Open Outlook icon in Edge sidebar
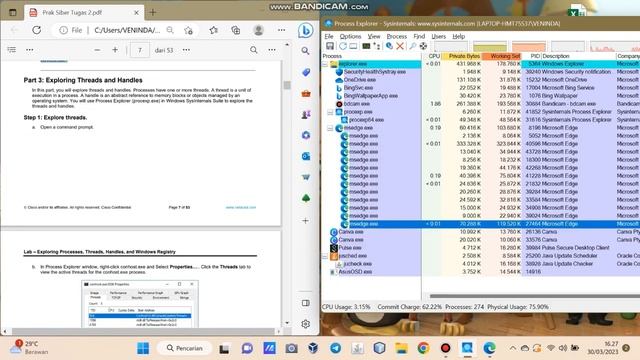The height and width of the screenshot is (360, 640). point(306,156)
